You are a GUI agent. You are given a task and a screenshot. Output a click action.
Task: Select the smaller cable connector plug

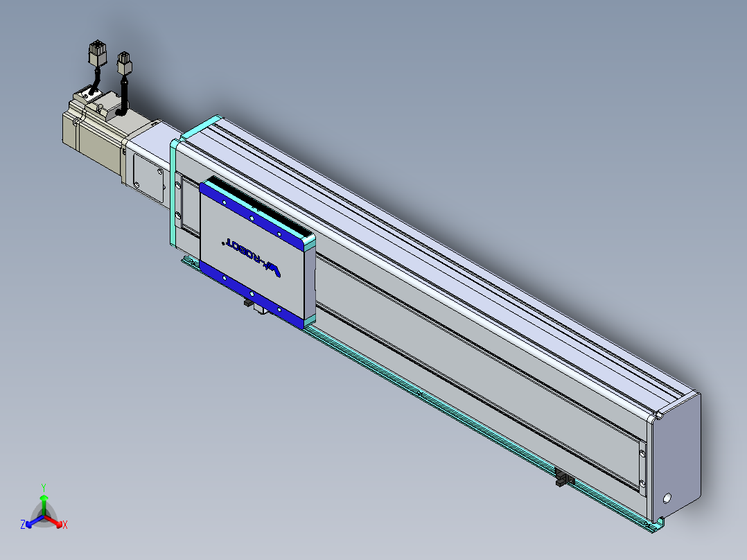[x=124, y=63]
